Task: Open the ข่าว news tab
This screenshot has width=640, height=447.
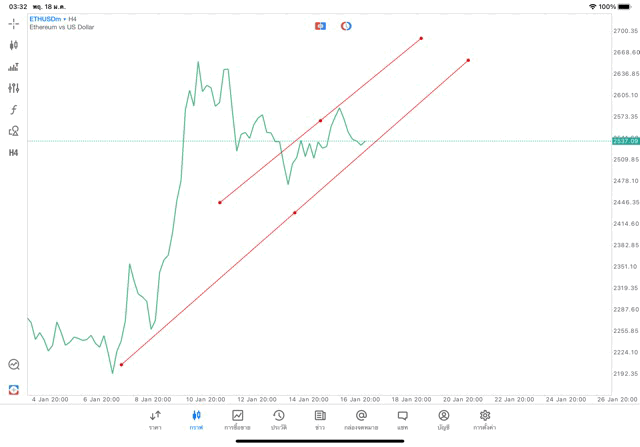Action: click(x=320, y=420)
